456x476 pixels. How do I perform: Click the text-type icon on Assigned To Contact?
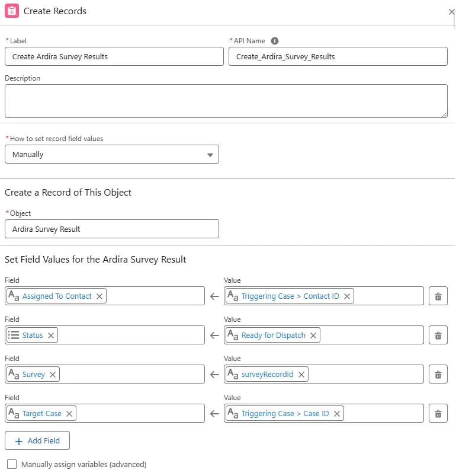click(14, 296)
